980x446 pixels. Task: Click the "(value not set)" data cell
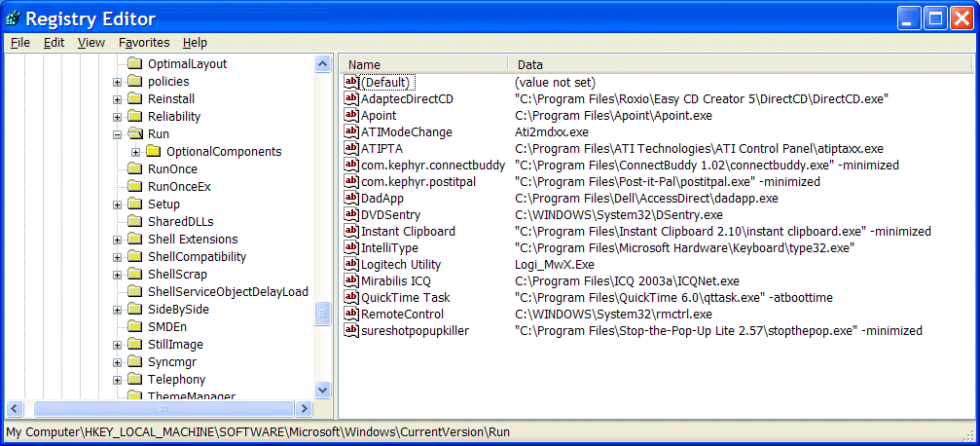(x=555, y=82)
